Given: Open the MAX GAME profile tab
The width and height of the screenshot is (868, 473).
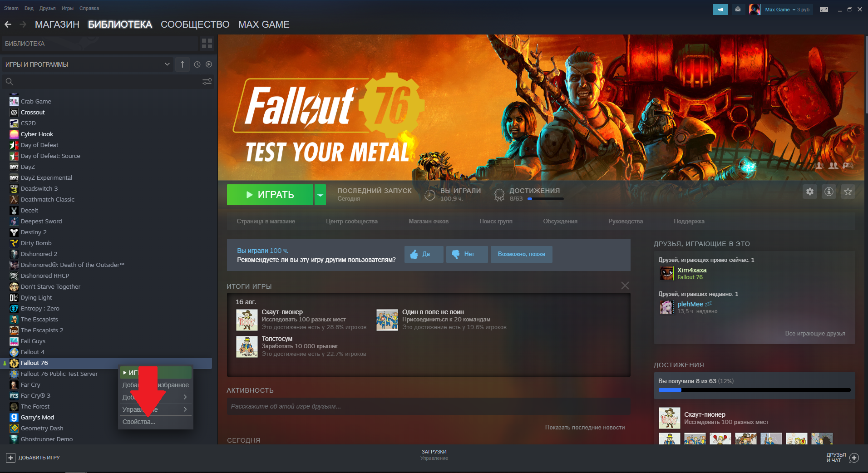Looking at the screenshot, I should 264,25.
